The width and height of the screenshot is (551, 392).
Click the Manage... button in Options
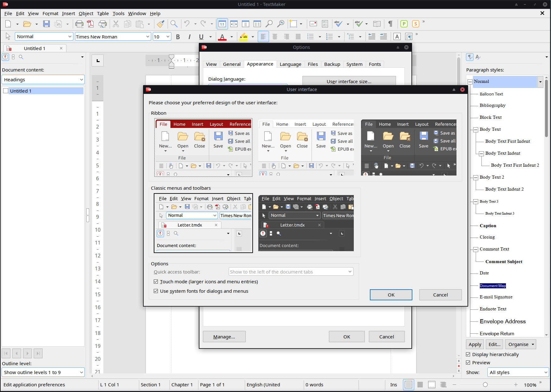(x=224, y=337)
